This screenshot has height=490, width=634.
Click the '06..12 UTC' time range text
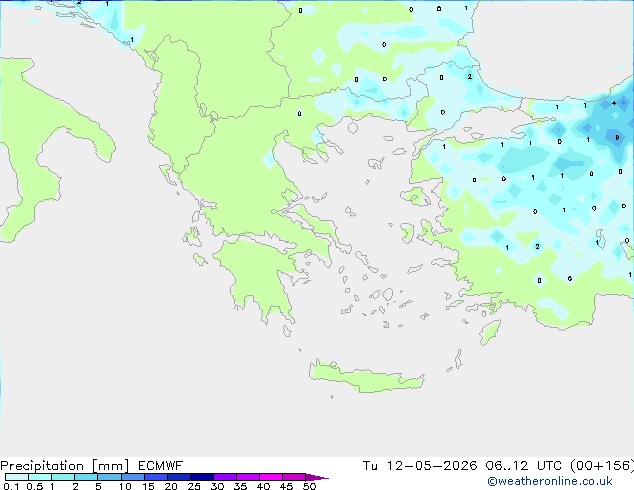[x=523, y=466]
